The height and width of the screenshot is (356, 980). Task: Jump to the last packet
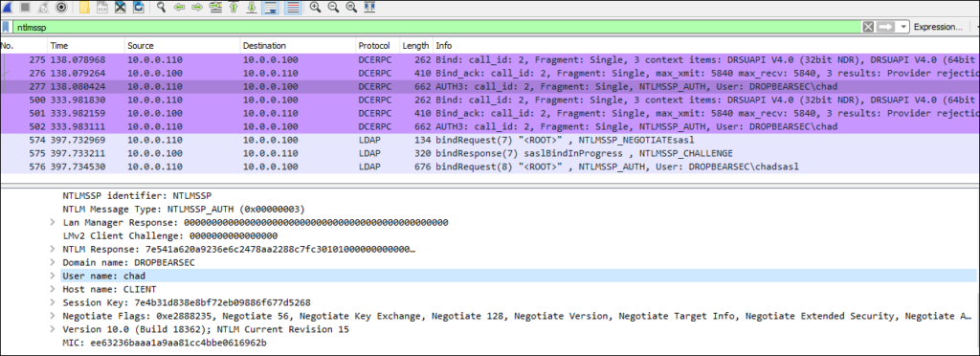pos(252,8)
